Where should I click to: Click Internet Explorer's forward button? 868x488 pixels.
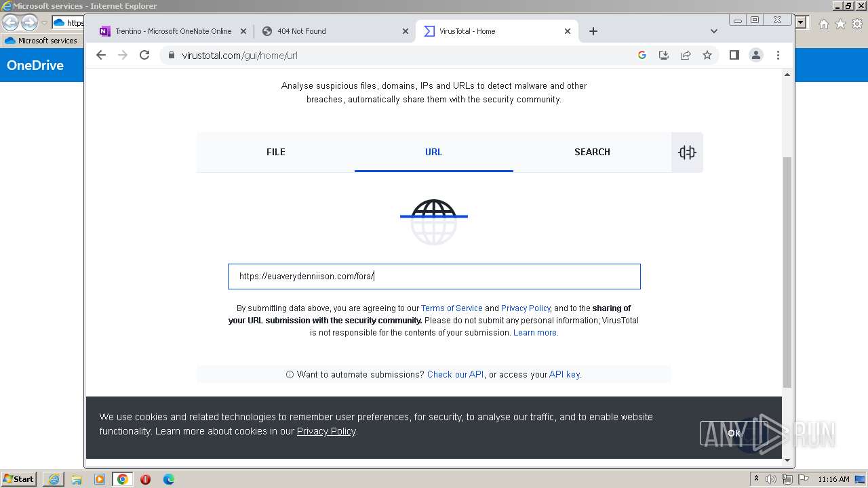[29, 22]
